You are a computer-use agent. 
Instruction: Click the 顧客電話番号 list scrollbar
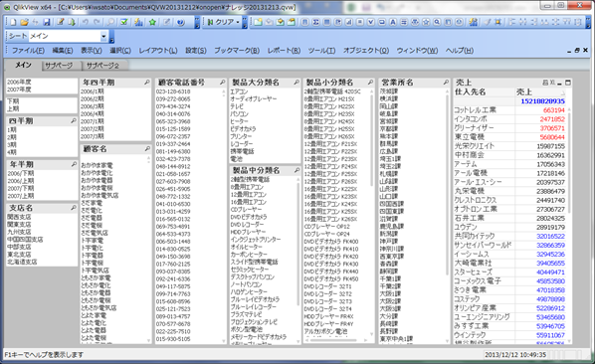224,216
